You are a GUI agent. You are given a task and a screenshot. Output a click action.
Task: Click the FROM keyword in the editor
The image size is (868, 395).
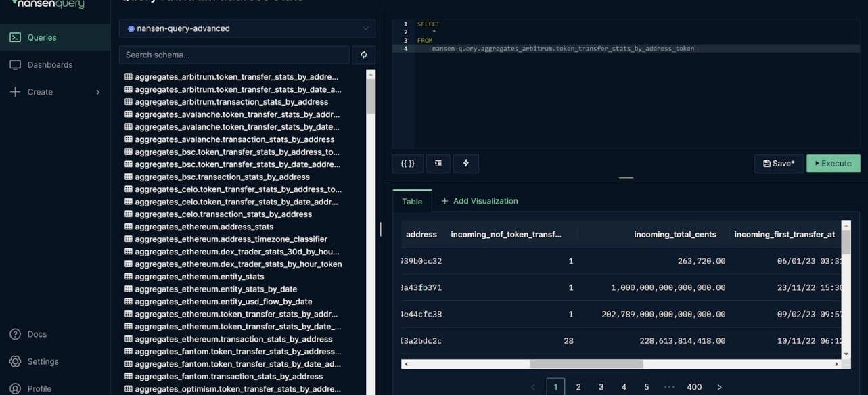tap(425, 41)
